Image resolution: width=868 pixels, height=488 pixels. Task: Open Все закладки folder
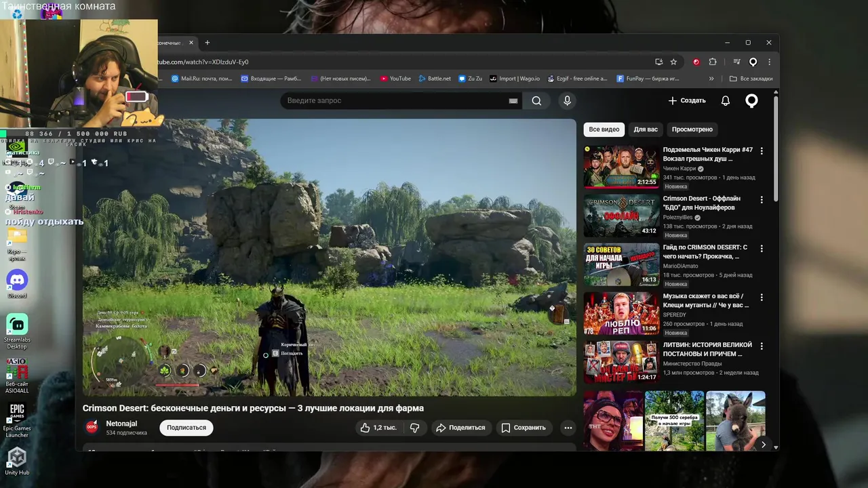[x=751, y=79]
